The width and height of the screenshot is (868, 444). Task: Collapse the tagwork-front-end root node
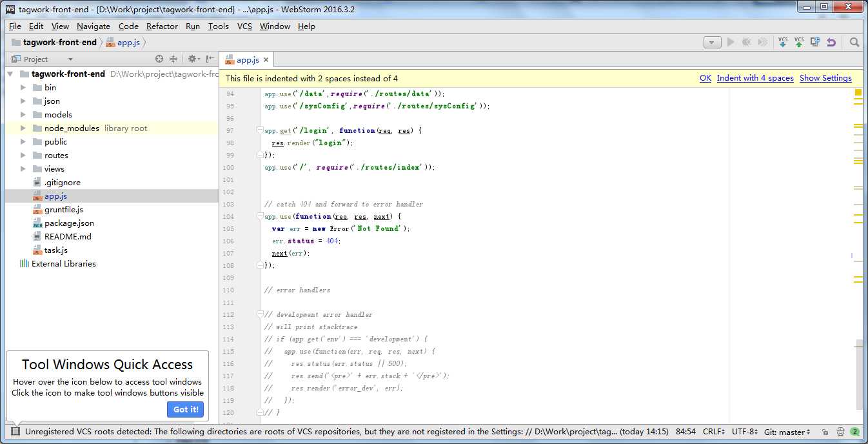[x=10, y=74]
